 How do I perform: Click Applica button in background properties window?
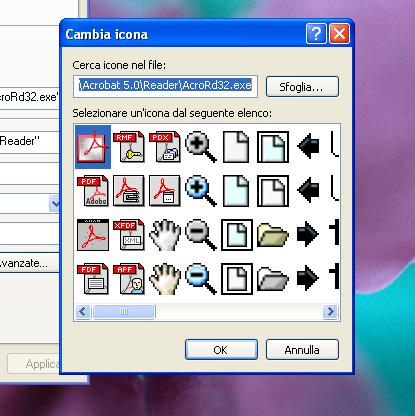34,364
